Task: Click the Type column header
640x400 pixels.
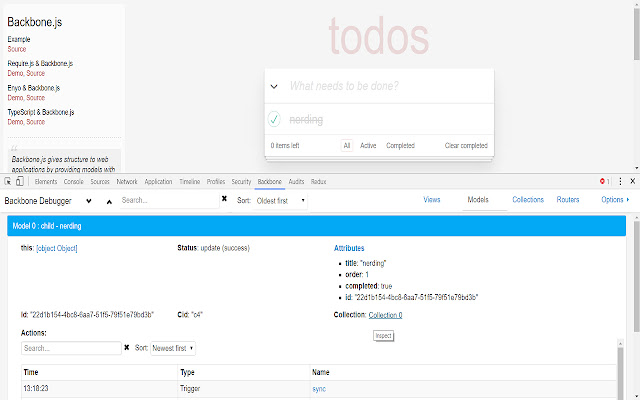Action: [187, 372]
